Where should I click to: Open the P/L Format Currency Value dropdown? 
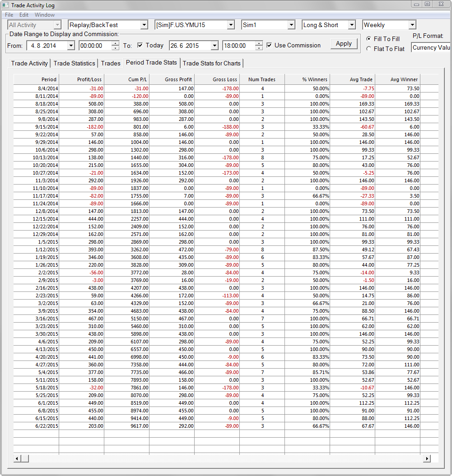(431, 48)
